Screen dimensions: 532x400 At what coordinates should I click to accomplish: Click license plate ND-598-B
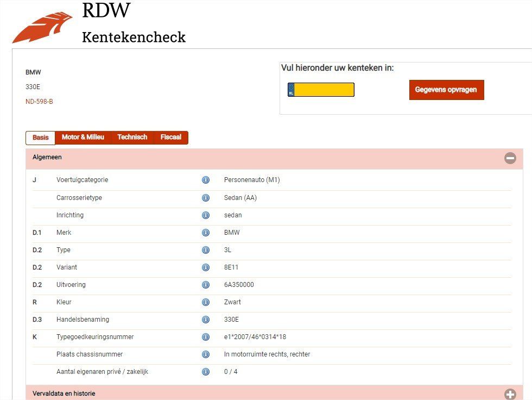tap(39, 102)
